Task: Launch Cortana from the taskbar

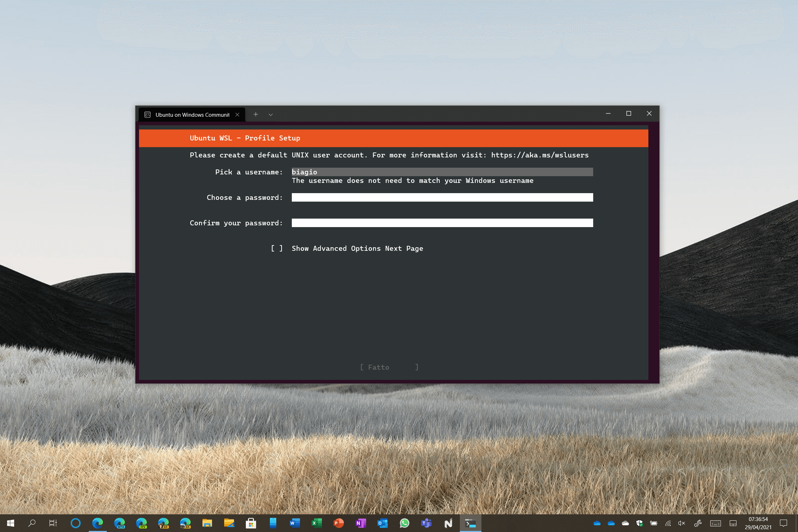Action: (x=76, y=523)
